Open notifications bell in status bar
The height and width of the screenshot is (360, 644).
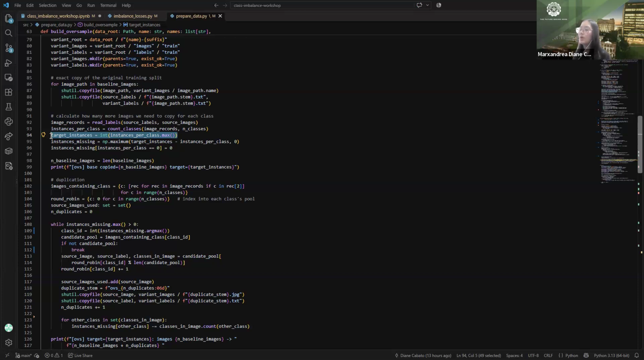point(637,355)
